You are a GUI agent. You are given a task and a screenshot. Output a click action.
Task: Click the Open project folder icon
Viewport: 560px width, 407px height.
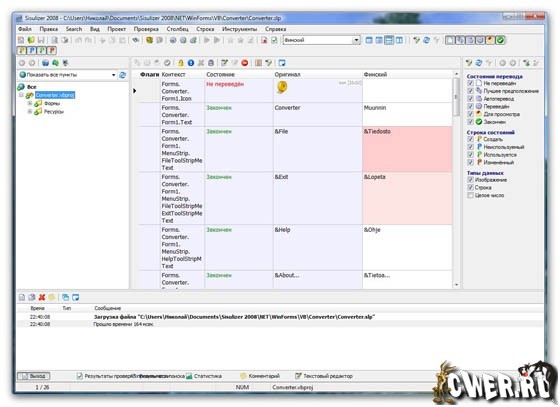pyautogui.click(x=31, y=40)
